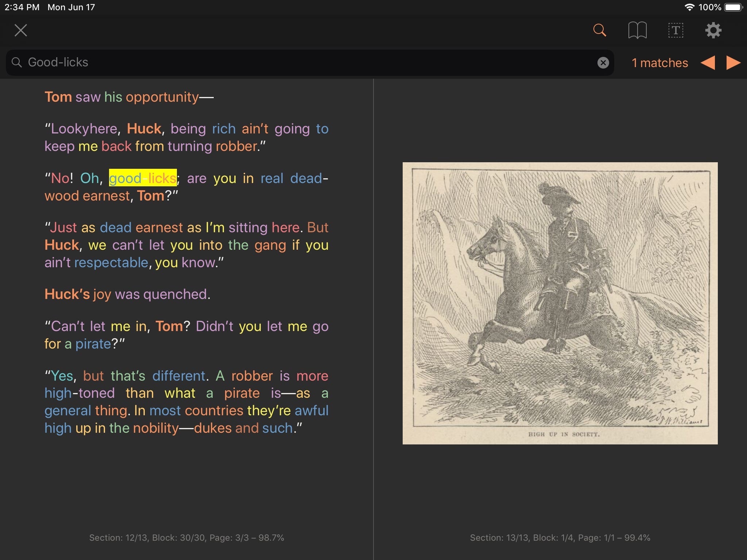Tap the word 'quenched' in the text
Screen dimensions: 747x560
175,294
